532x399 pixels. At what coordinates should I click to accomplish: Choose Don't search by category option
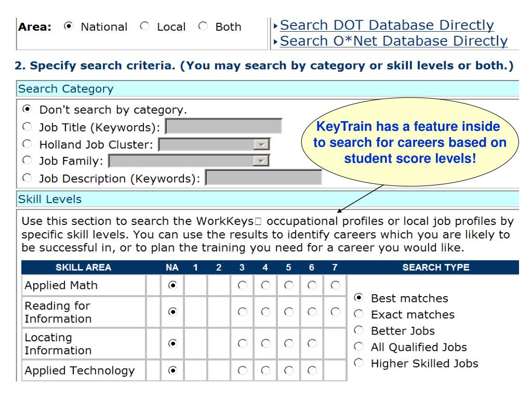point(27,109)
